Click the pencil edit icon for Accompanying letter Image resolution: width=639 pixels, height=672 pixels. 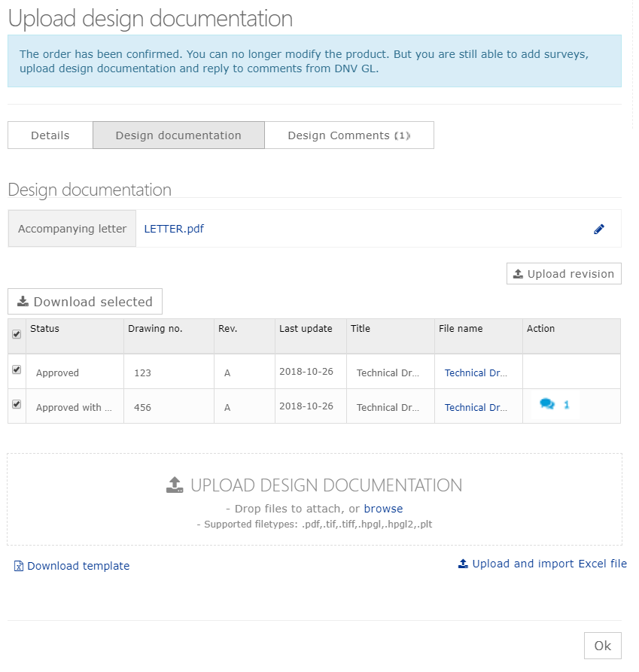599,229
